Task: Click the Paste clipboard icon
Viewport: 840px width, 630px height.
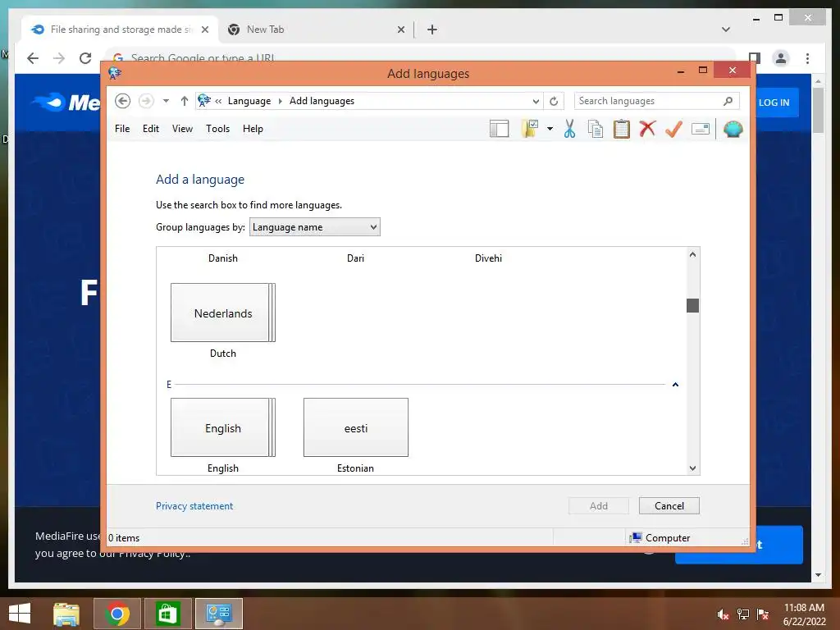Action: coord(622,129)
